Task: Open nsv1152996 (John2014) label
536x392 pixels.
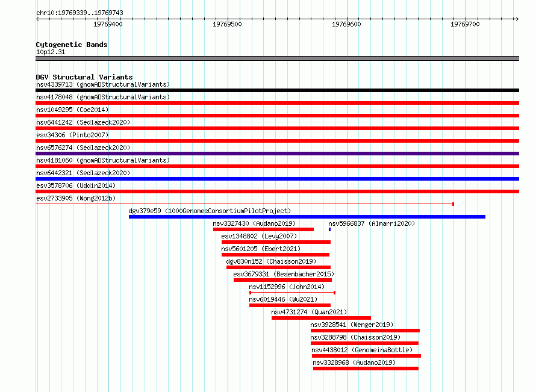Action: point(287,287)
